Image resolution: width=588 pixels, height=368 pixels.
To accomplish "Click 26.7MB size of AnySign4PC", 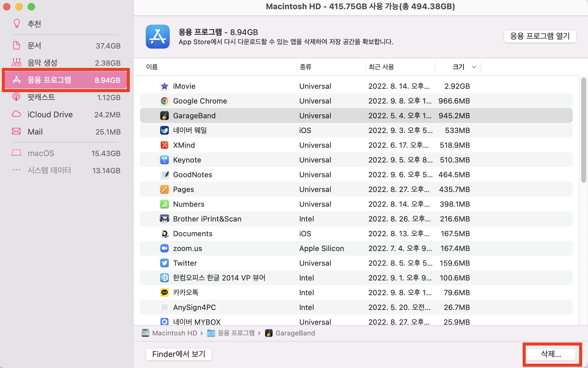I will (457, 307).
